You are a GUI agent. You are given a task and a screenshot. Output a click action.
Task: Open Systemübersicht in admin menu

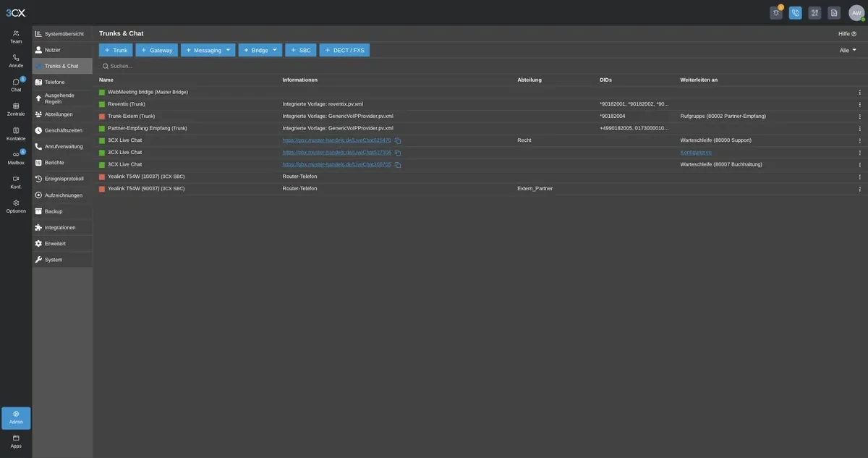click(x=62, y=34)
